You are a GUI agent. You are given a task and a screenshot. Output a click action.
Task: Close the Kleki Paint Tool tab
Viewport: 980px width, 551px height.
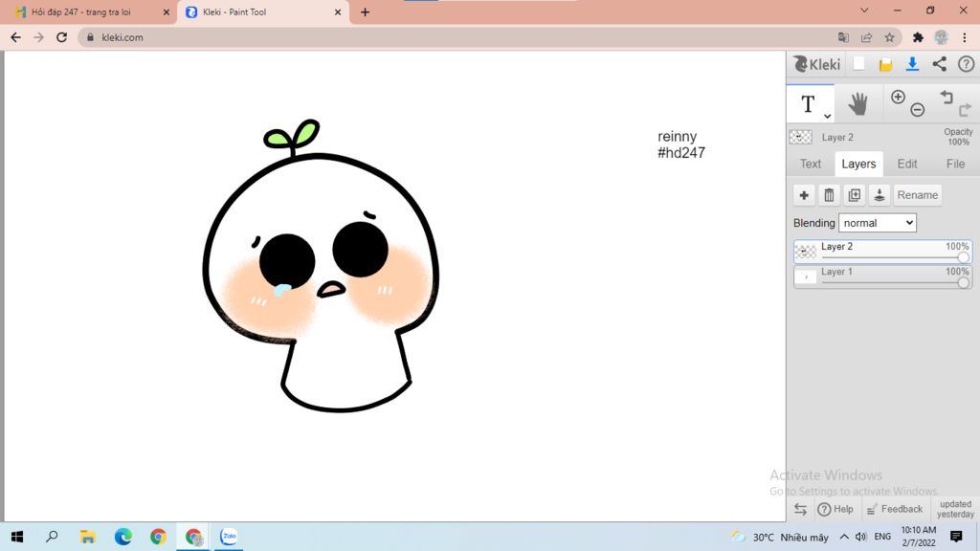coord(338,11)
